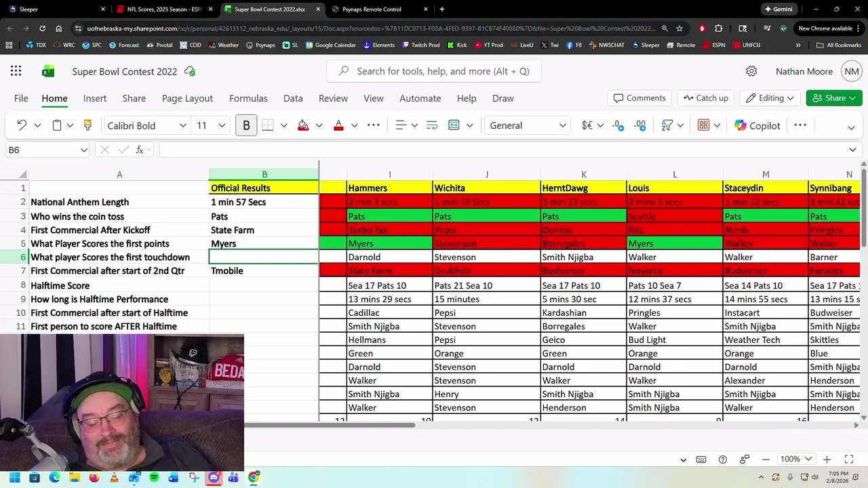The width and height of the screenshot is (868, 488).
Task: Click the NM account avatar
Action: pos(852,71)
